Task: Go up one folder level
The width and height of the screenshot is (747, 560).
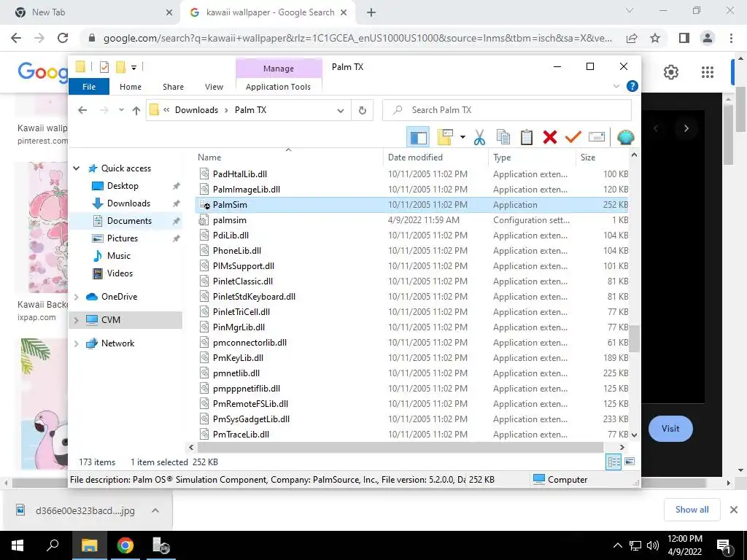Action: point(136,111)
